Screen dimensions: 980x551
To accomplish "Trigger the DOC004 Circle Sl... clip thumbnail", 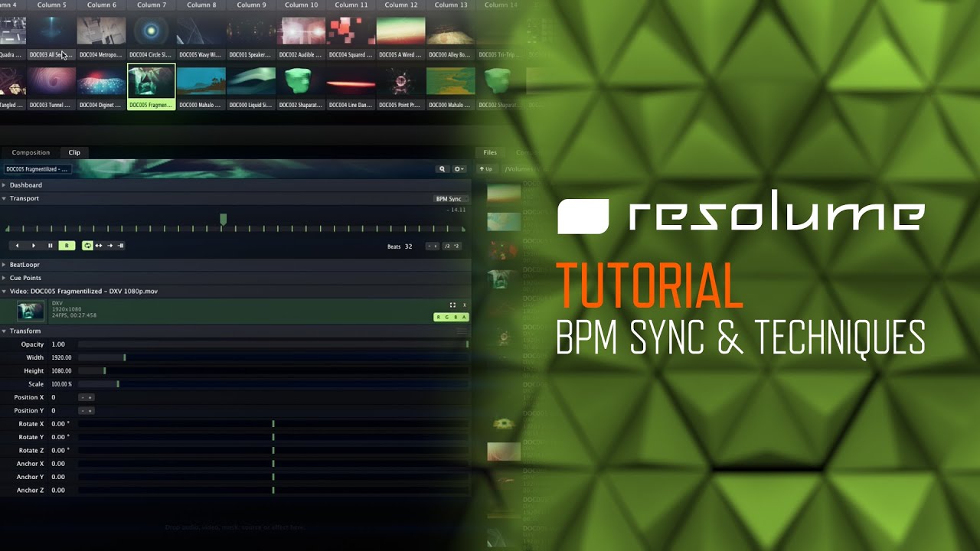I will coord(152,31).
